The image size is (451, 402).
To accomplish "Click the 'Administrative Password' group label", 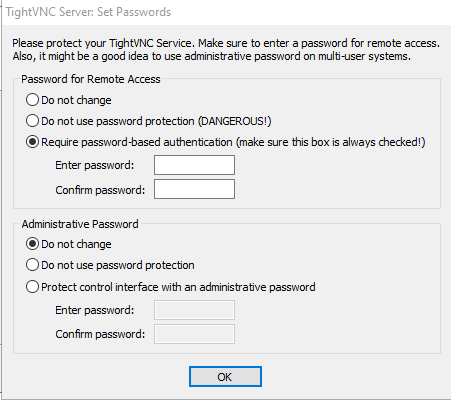I will (x=80, y=224).
